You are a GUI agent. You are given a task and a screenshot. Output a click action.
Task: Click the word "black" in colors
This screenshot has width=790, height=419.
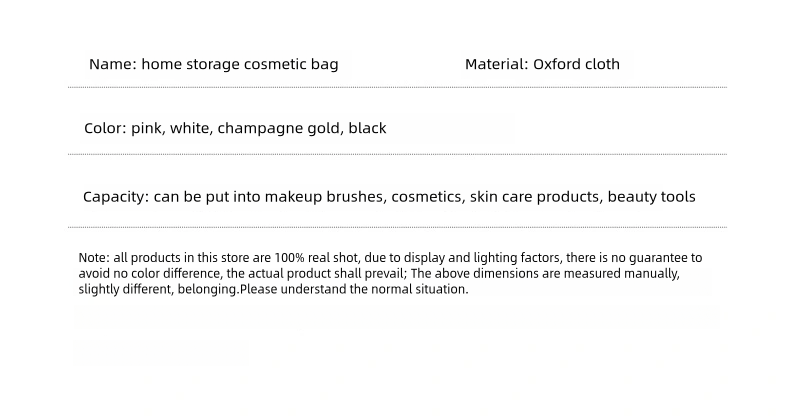(x=367, y=129)
